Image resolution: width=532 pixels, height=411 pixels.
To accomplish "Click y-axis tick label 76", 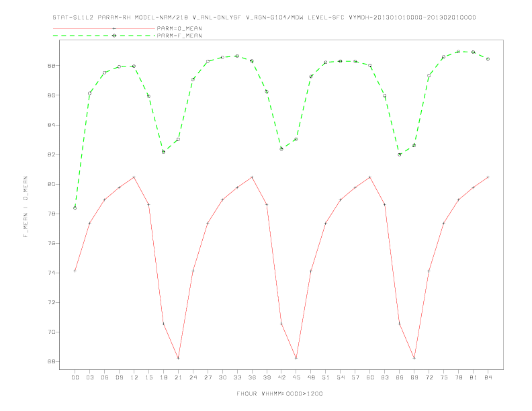I will (x=51, y=244).
